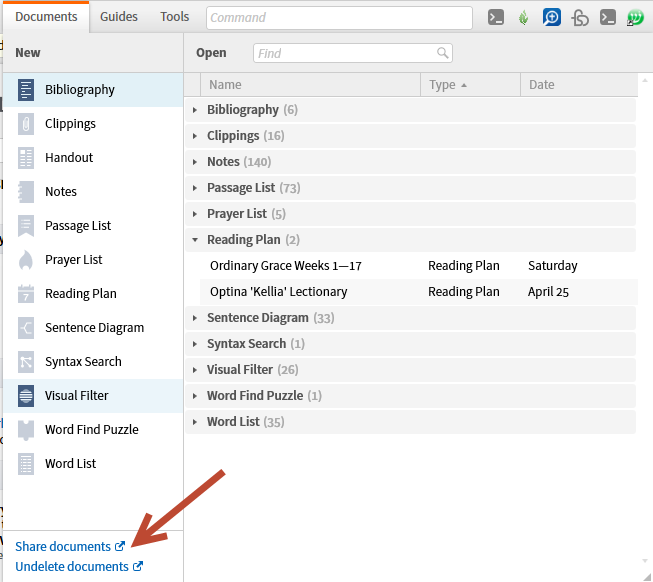Create a new Sentence Diagram document
653x582 pixels.
tap(93, 328)
